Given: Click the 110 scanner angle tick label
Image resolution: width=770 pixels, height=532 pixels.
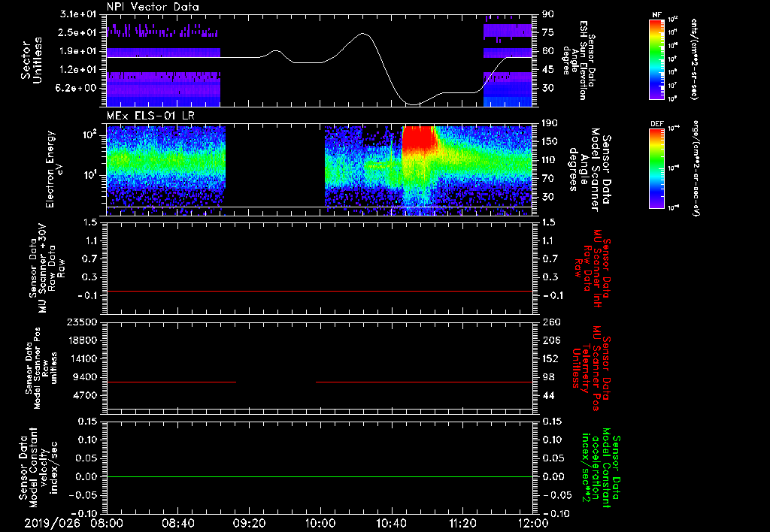Looking at the screenshot, I should click(x=548, y=160).
